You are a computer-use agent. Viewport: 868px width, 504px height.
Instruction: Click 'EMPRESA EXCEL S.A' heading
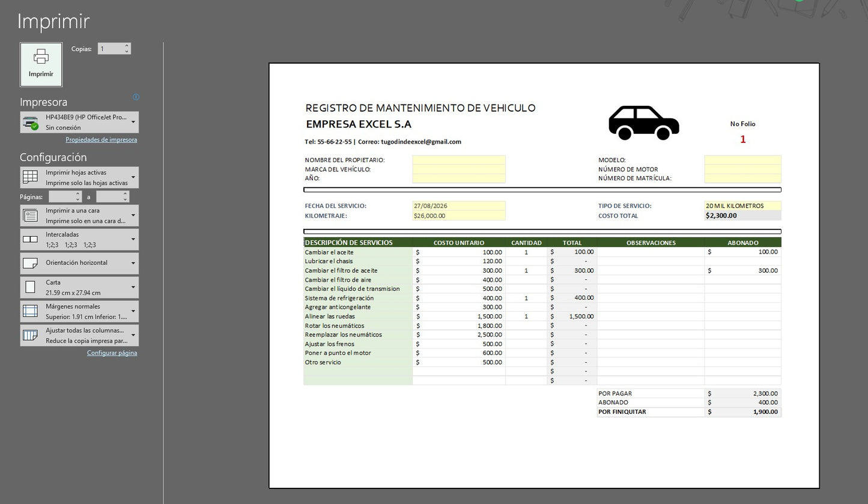(359, 124)
